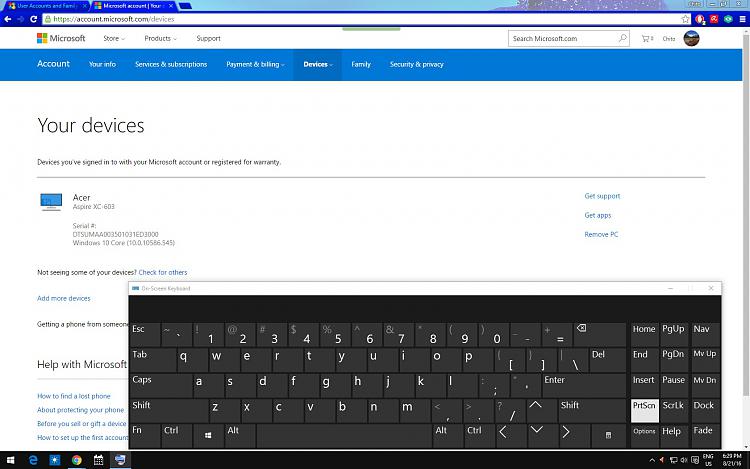Expand the Products dropdown menu

tap(160, 38)
